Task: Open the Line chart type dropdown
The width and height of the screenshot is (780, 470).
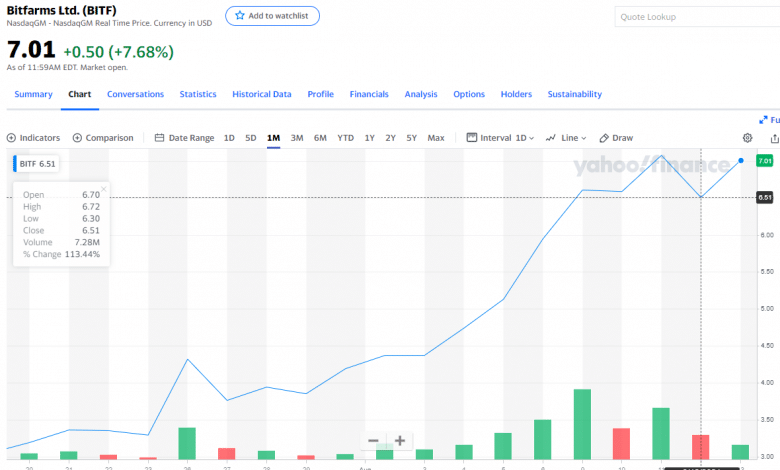Action: [x=566, y=138]
